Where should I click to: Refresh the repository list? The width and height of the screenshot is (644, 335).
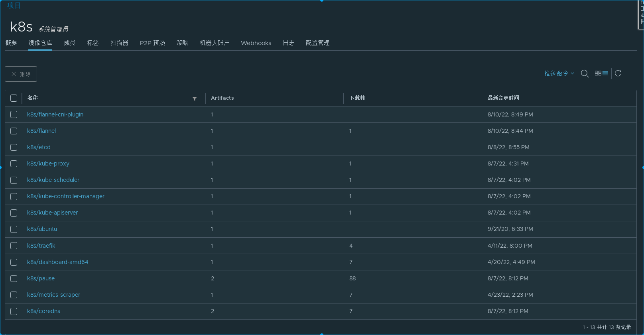tap(618, 73)
